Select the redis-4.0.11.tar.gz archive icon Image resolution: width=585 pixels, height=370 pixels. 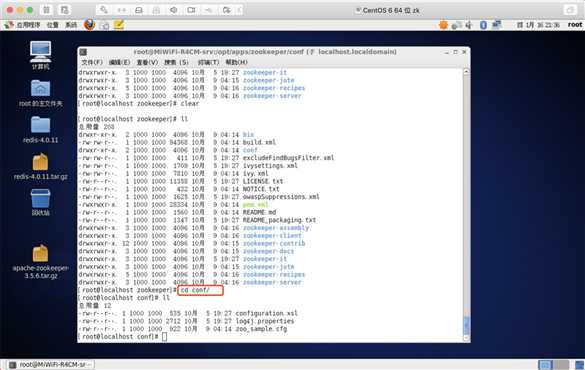point(40,166)
